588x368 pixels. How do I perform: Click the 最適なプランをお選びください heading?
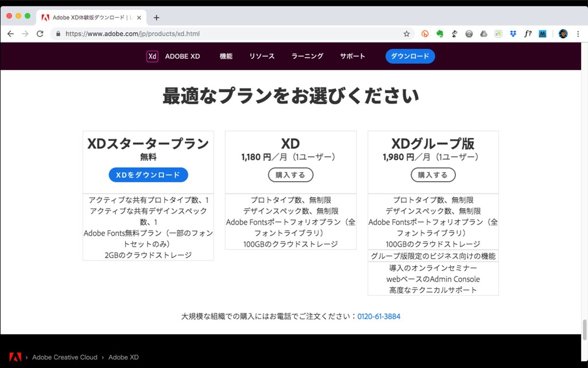tap(291, 96)
